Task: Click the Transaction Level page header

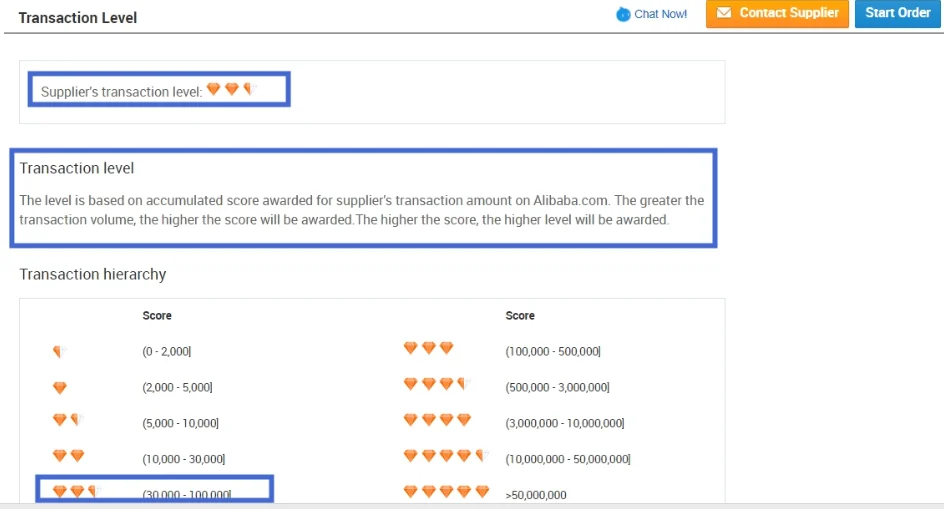Action: click(x=78, y=18)
